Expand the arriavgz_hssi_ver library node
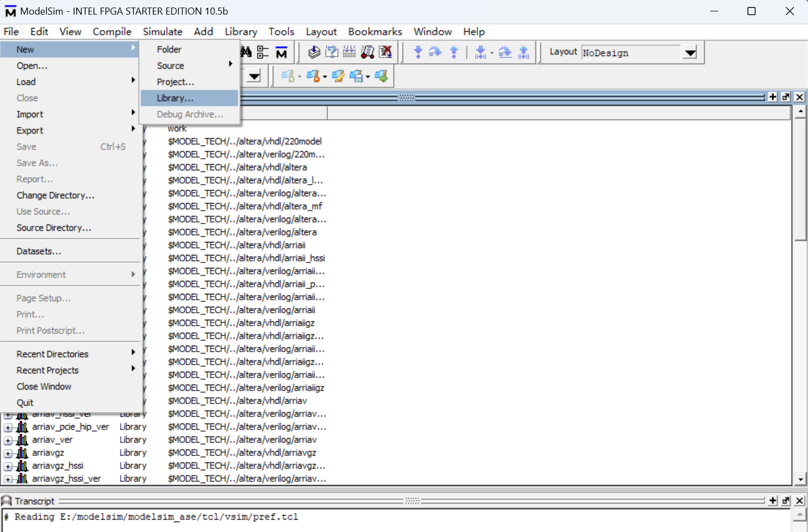808x532 pixels. [x=8, y=479]
